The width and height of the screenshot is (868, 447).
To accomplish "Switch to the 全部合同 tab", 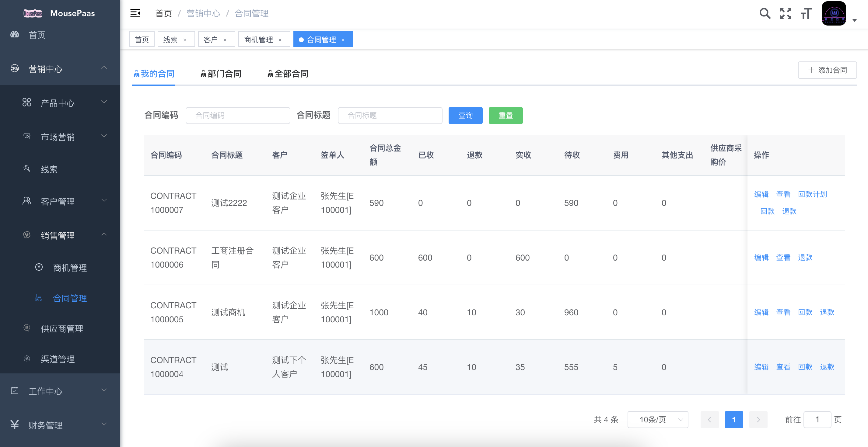I will coord(287,74).
